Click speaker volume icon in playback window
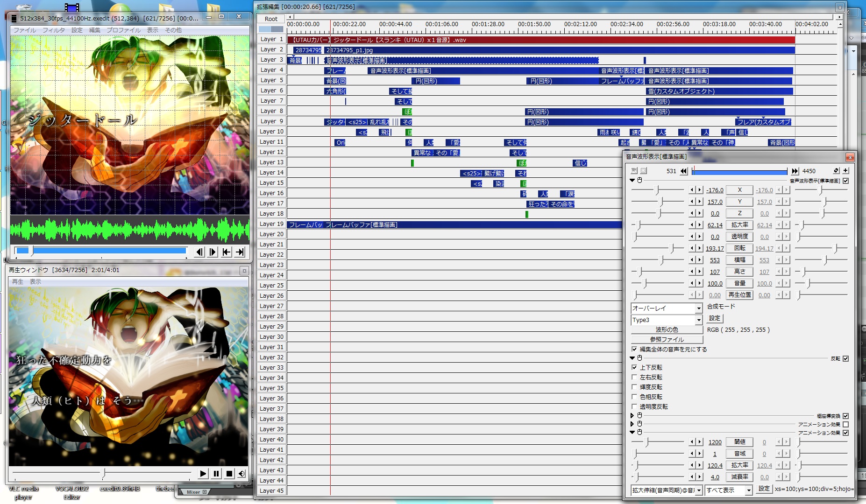This screenshot has width=866, height=504. (x=241, y=474)
